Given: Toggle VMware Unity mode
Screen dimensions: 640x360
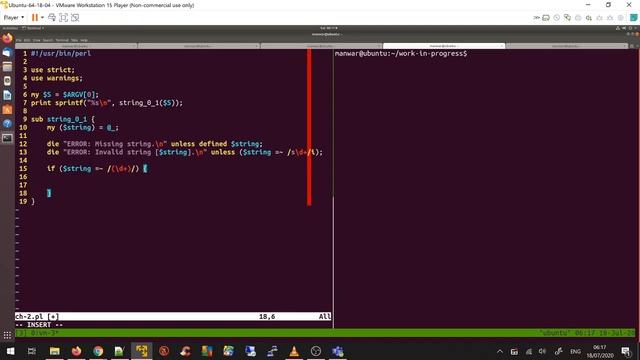Looking at the screenshot, I should (x=75, y=18).
